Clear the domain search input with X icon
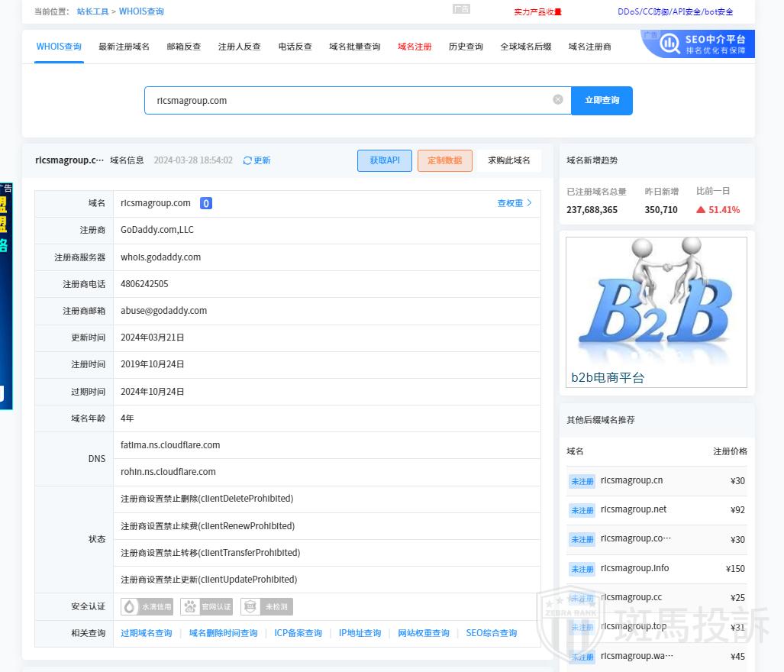784x672 pixels. click(x=558, y=100)
